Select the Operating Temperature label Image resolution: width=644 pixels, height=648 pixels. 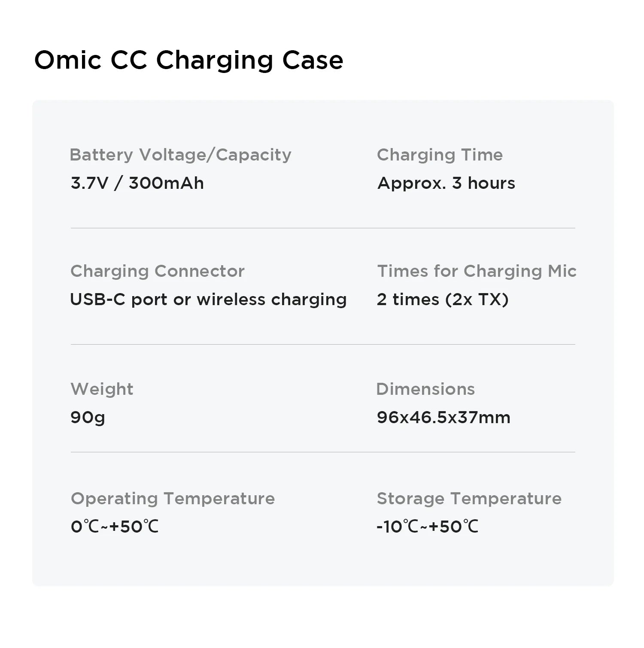coord(173,499)
